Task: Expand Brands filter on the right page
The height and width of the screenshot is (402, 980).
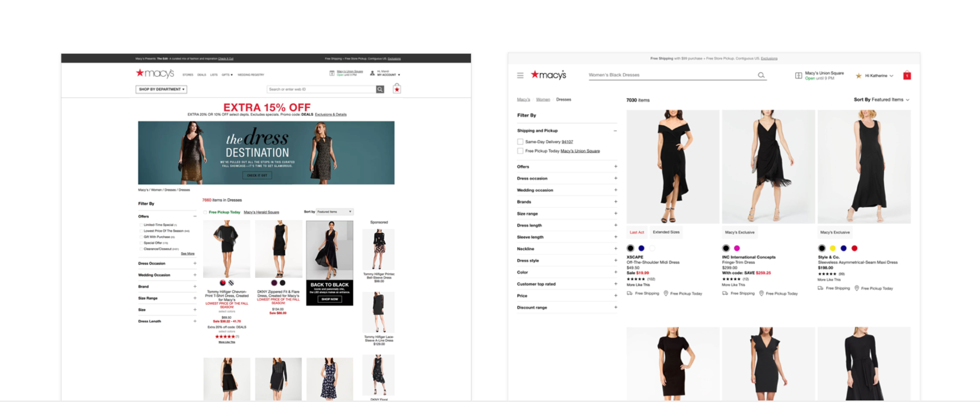Action: coord(616,202)
